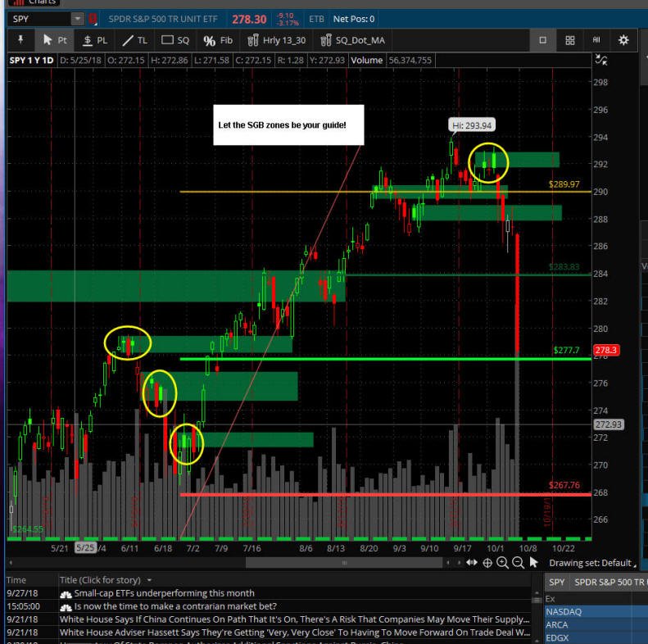The image size is (648, 644).
Task: Select the PL price level tool
Action: [95, 40]
